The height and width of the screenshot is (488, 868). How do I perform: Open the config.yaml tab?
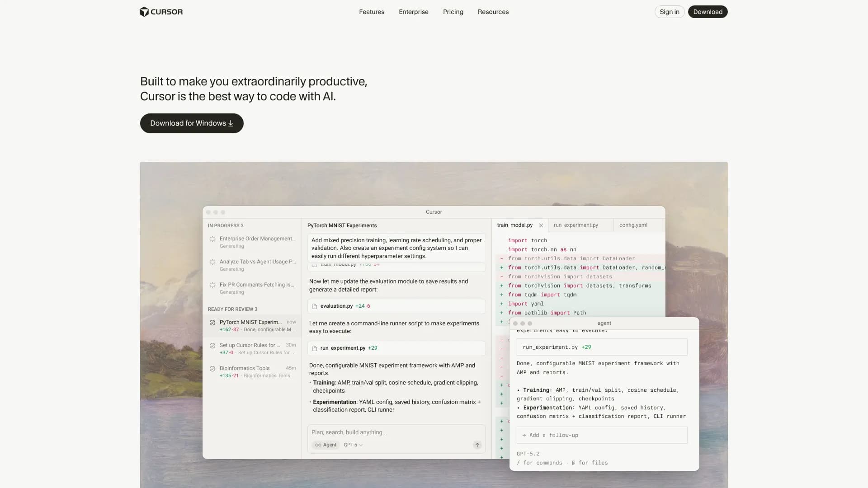(x=633, y=225)
